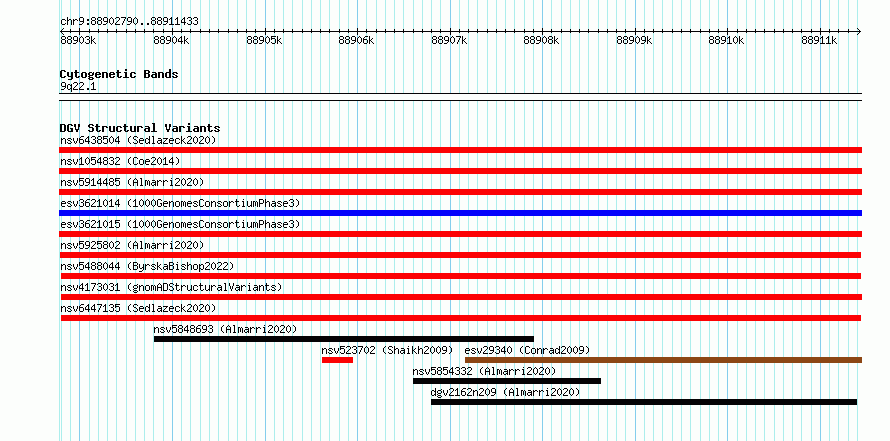Select the red bar under nsv5488044
This screenshot has width=890, height=441.
(460, 276)
